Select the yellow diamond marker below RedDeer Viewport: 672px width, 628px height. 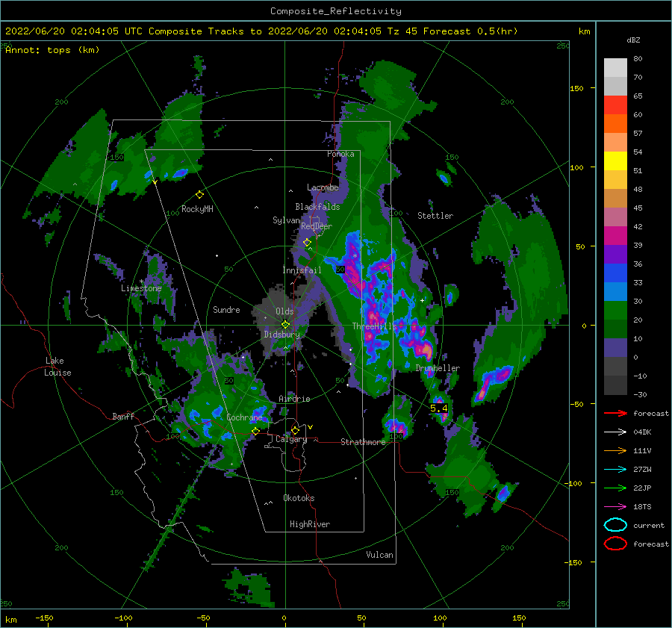click(x=307, y=243)
